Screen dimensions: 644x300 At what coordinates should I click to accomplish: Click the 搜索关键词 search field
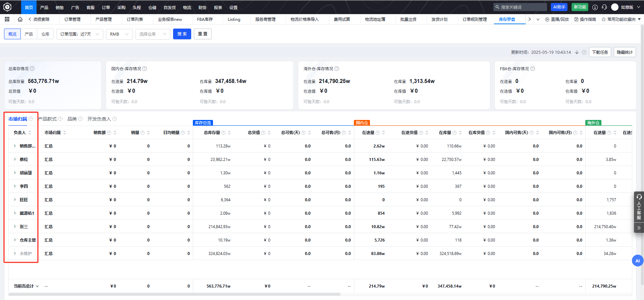[522, 7]
